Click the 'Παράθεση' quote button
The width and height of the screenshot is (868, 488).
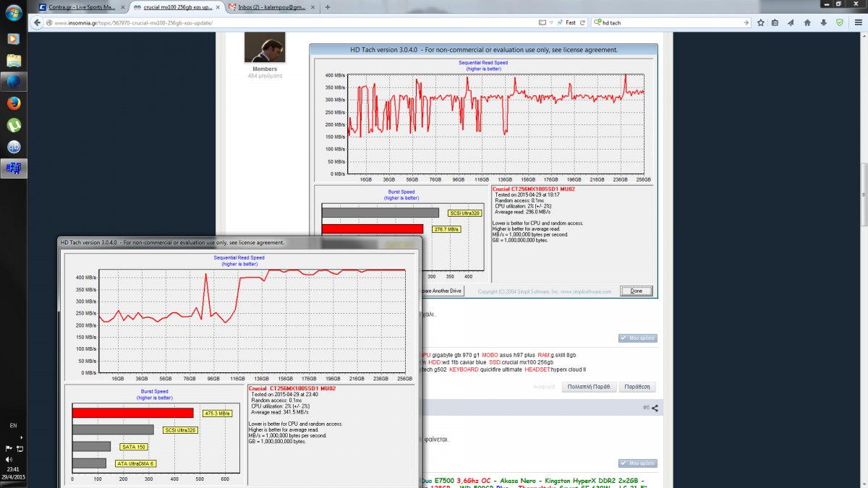tap(639, 386)
